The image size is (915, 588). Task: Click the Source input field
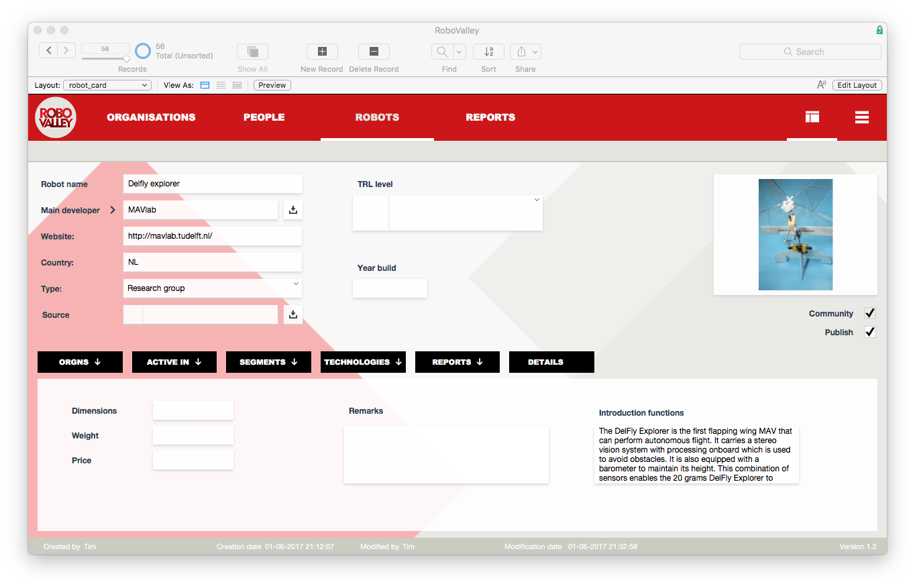[x=201, y=314]
